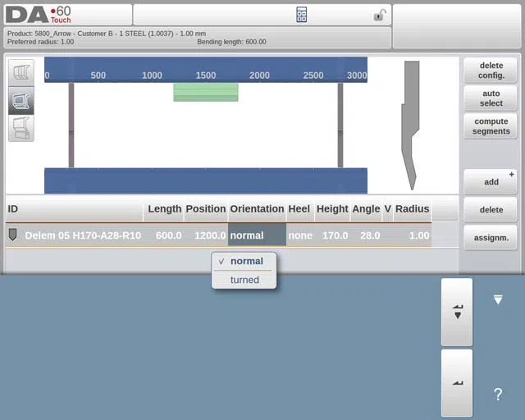Viewport: 525px width, 420px height.
Task: Click the delete config. button
Action: [491, 71]
